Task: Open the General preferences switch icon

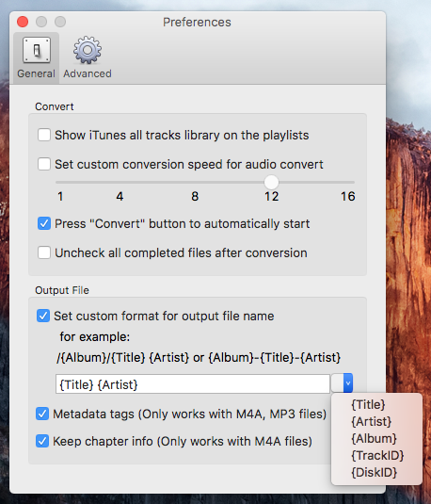Action: pos(37,50)
